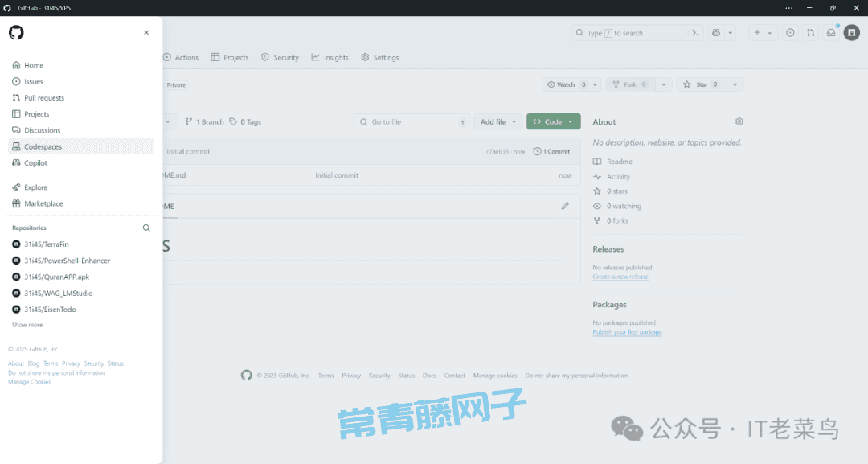Click the Initial commit message of README file row

click(x=337, y=175)
